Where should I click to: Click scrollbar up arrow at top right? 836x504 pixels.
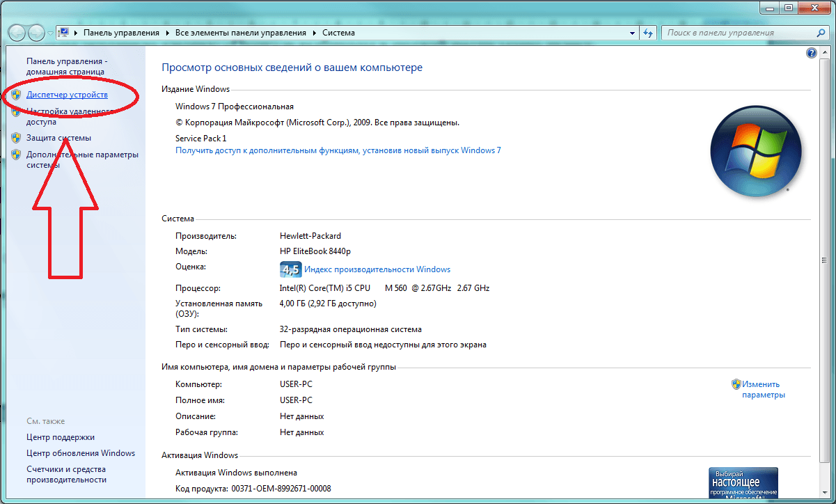tap(823, 53)
